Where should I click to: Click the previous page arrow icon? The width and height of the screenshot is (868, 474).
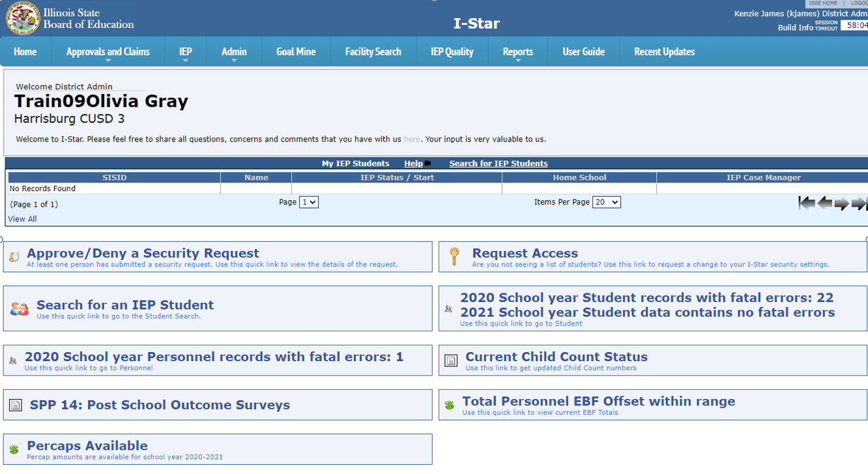coord(824,203)
